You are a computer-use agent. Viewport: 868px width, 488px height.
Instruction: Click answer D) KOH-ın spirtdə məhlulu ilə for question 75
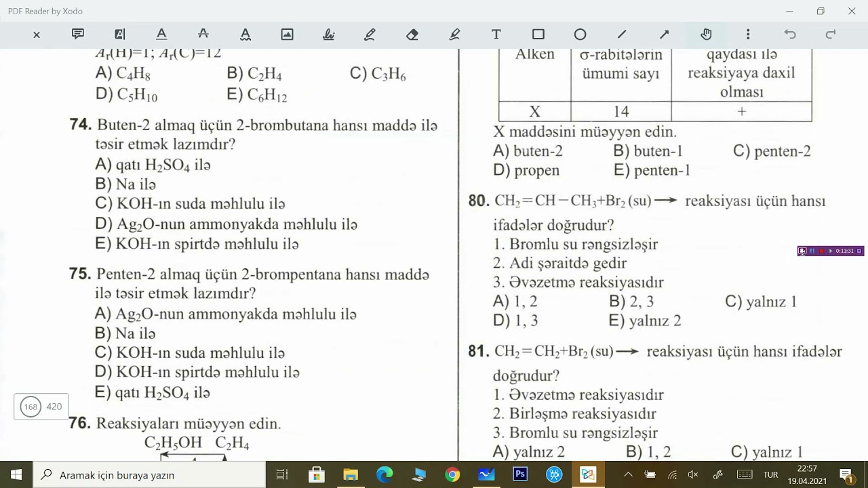(197, 372)
